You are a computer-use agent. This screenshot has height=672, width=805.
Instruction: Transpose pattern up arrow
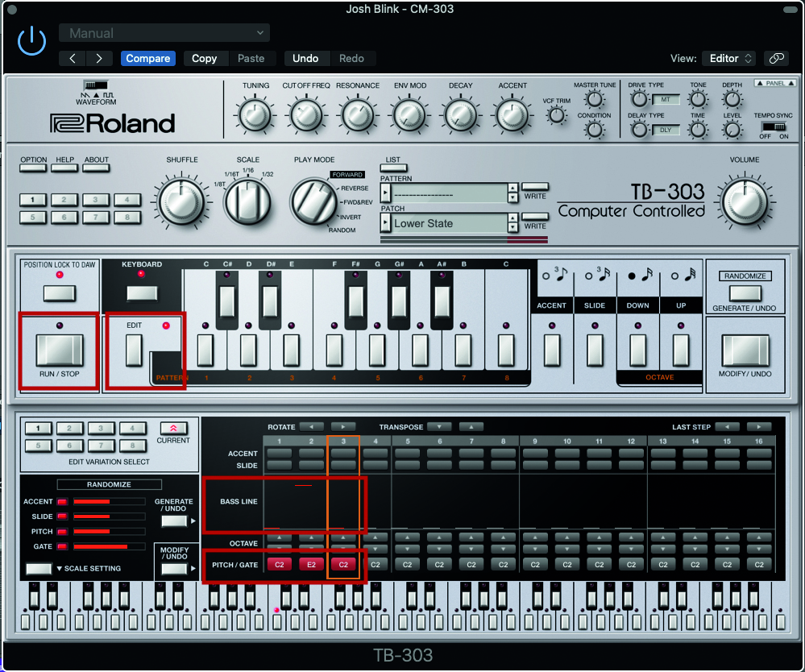pyautogui.click(x=471, y=426)
